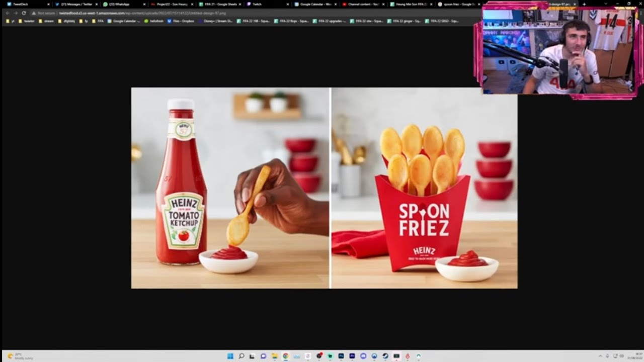The width and height of the screenshot is (644, 362).
Task: Show hidden system tray icons
Action: coord(600,356)
